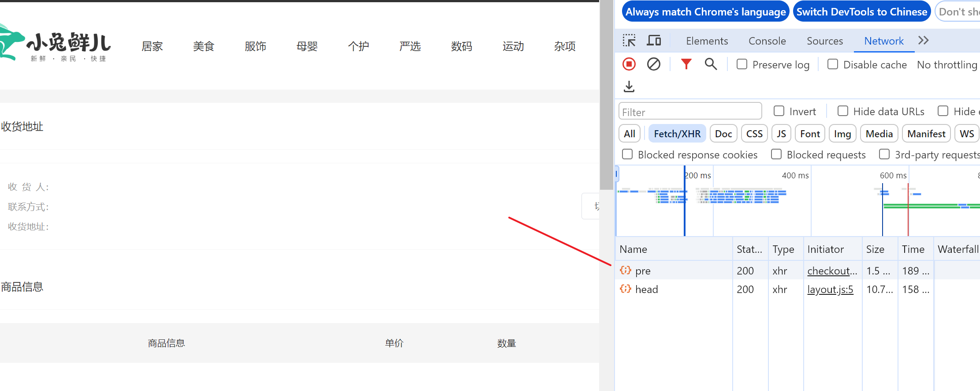980x391 pixels.
Task: Open the 母婴 category
Action: click(x=307, y=46)
